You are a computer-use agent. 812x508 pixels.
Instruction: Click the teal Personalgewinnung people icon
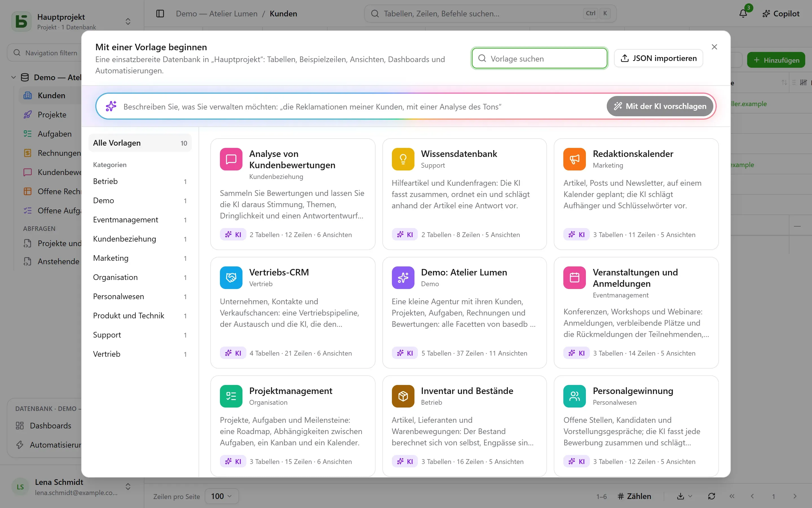[x=574, y=396]
